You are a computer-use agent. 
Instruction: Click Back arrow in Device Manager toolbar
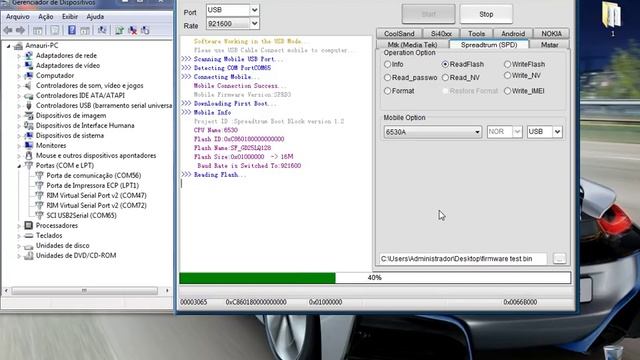[8, 30]
